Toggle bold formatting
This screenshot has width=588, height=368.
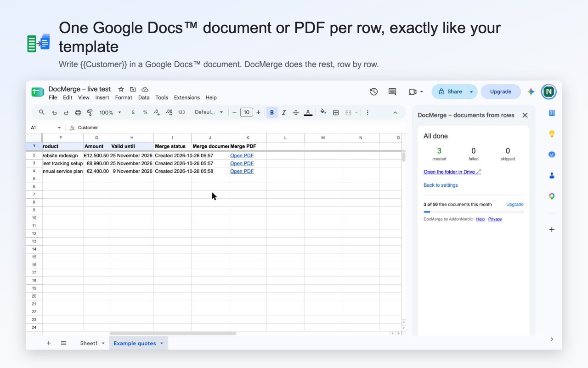pyautogui.click(x=272, y=112)
